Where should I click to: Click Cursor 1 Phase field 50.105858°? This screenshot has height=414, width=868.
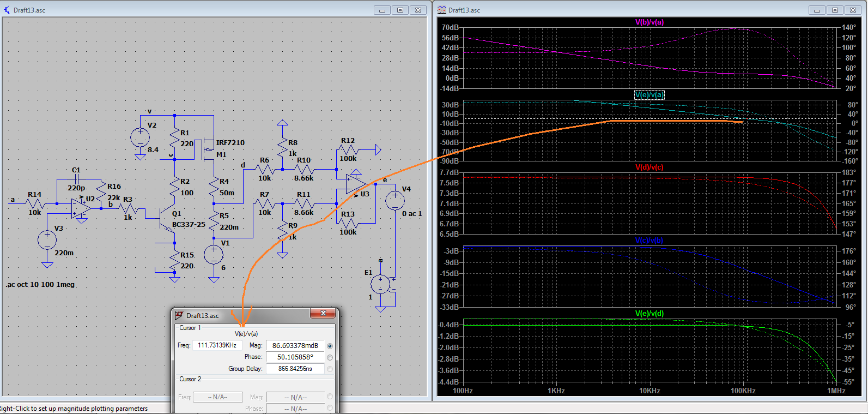(295, 357)
